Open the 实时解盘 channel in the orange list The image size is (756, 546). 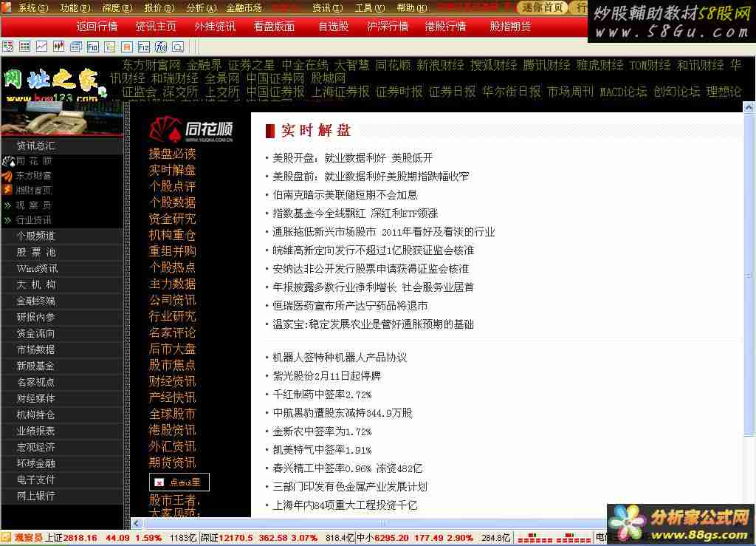pos(172,170)
